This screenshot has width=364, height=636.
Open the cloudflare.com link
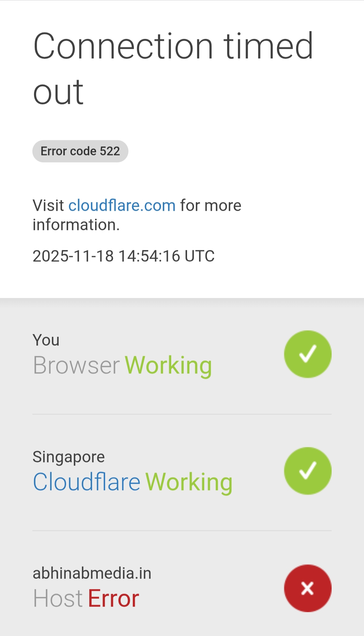tap(122, 205)
